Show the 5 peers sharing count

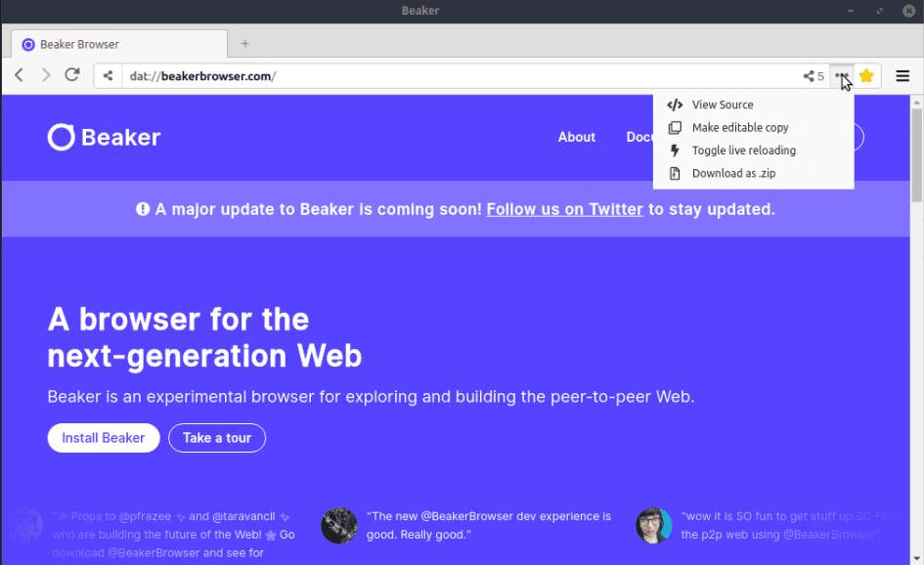[814, 76]
